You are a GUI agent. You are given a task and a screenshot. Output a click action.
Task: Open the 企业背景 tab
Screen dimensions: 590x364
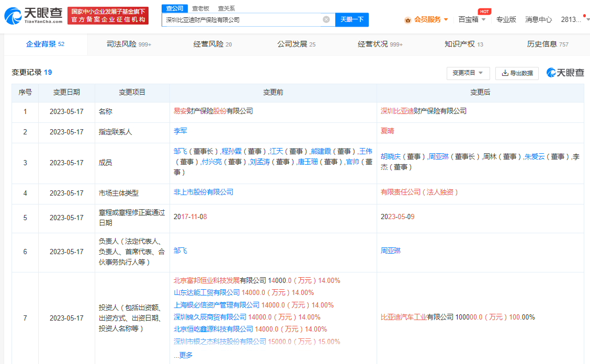click(45, 44)
